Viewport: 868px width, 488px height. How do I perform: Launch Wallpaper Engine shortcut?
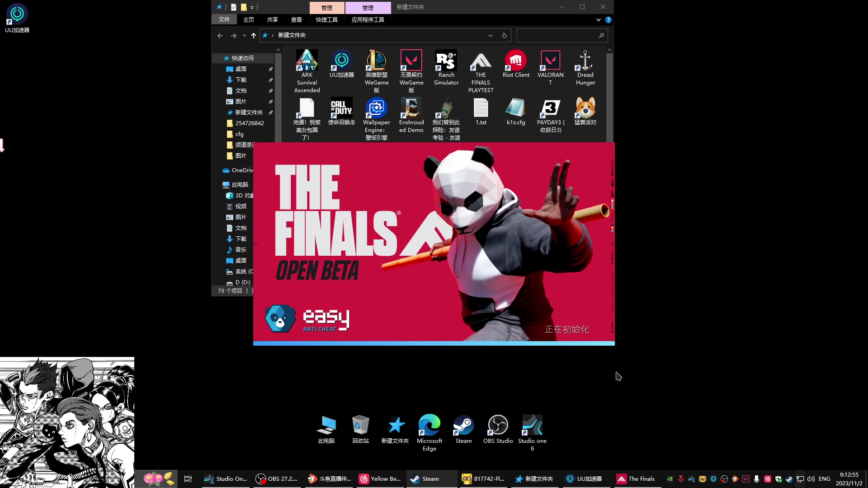pos(377,118)
